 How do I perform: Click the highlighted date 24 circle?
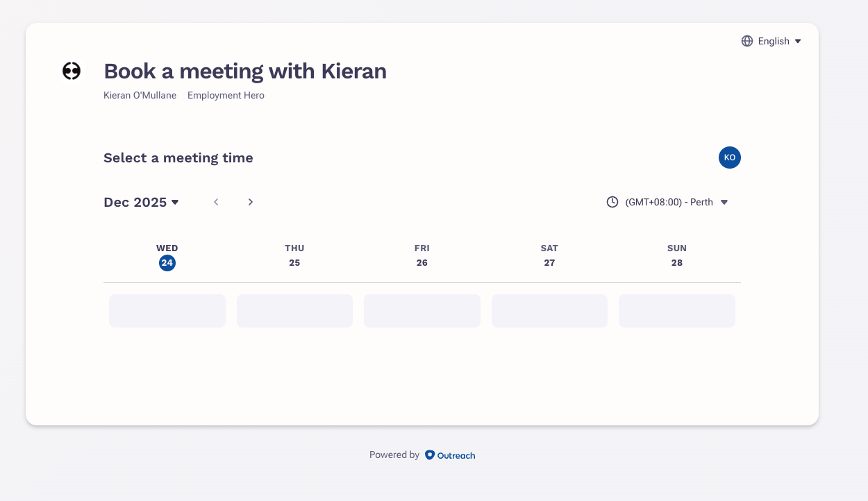point(167,263)
